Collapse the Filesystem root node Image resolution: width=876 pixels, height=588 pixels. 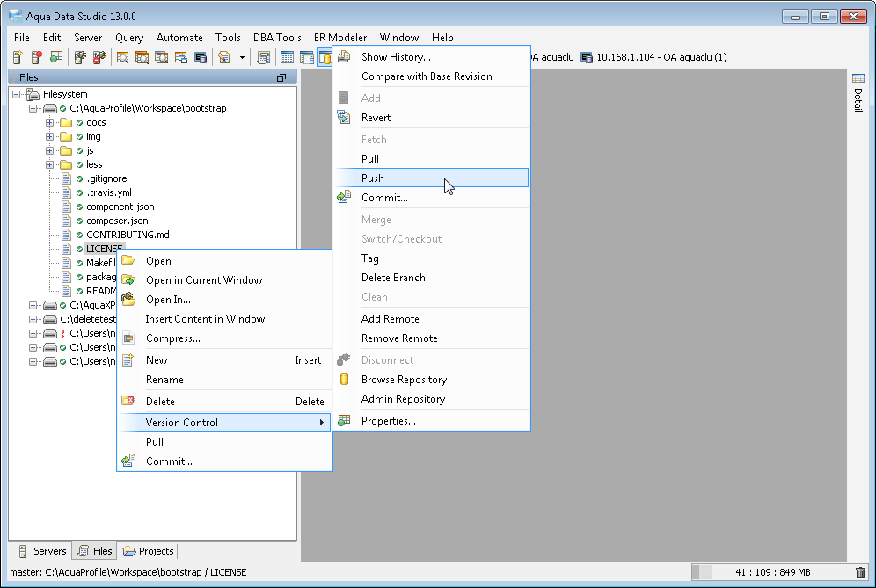(16, 94)
